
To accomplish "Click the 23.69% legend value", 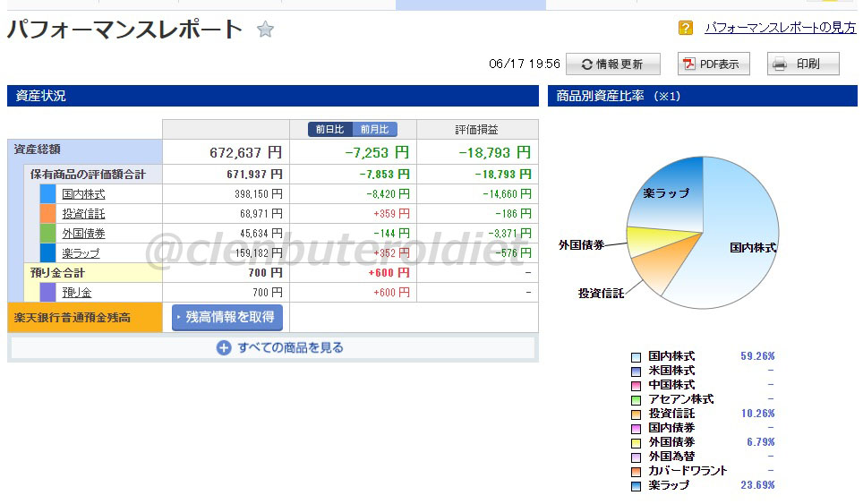I will pyautogui.click(x=757, y=484).
